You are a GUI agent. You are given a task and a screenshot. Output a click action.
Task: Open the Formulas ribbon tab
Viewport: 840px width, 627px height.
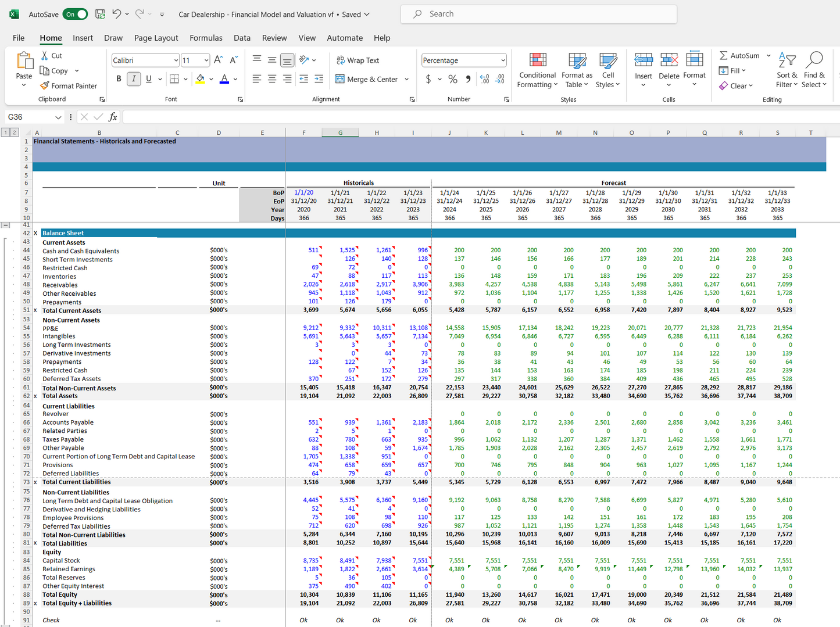206,38
